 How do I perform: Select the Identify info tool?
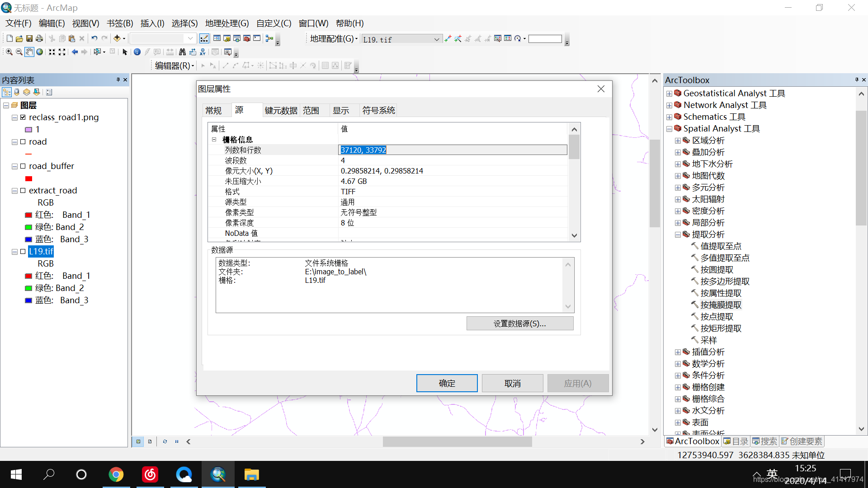point(137,52)
